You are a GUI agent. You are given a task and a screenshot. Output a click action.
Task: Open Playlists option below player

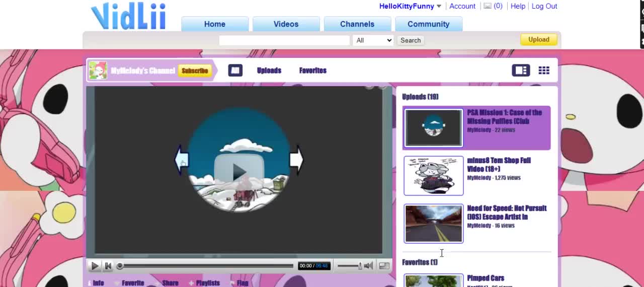coord(204,283)
